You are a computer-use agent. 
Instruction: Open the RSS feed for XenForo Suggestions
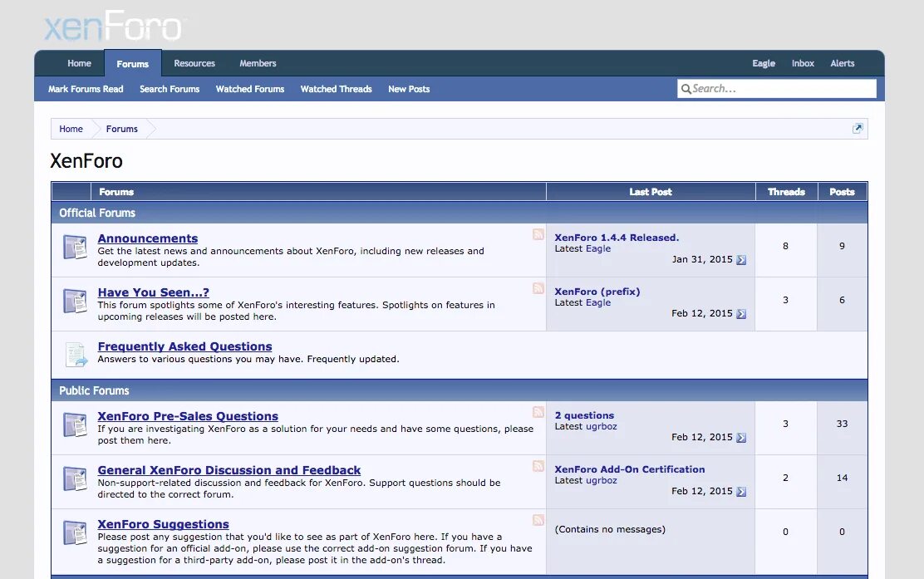point(538,521)
